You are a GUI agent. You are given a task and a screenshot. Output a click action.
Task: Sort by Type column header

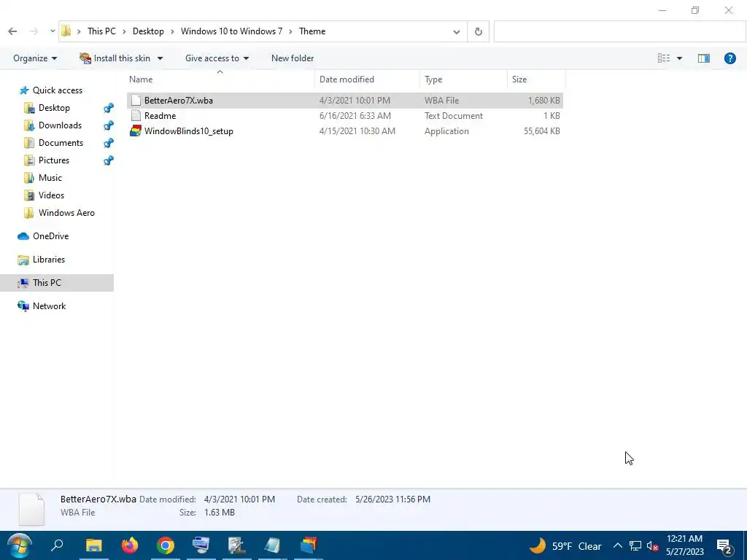(x=463, y=79)
